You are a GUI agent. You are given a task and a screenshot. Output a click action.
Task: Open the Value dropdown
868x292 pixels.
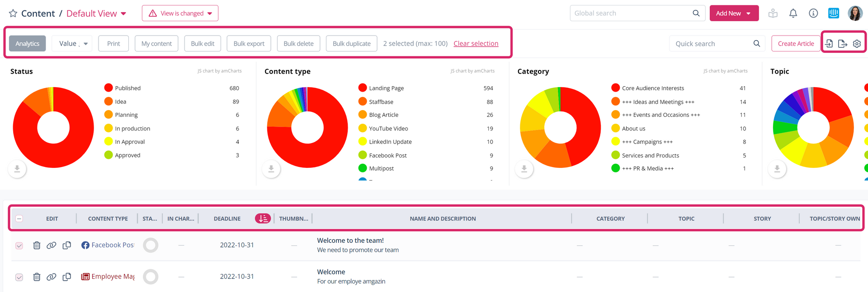(72, 44)
